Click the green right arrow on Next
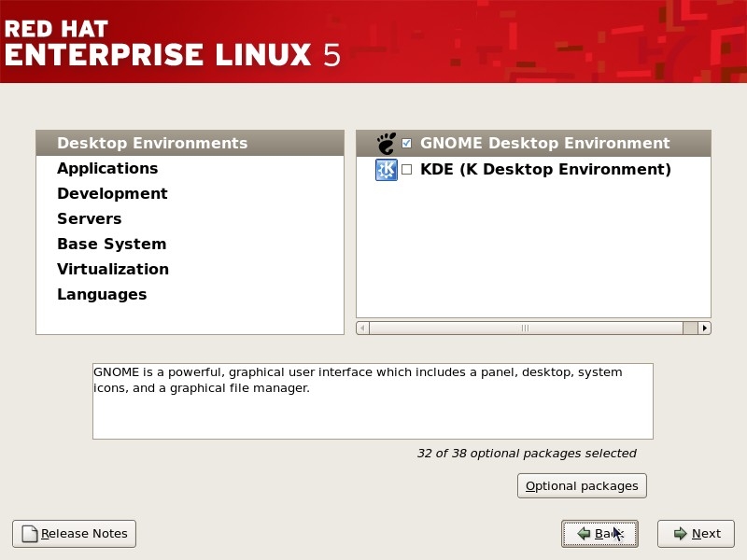 (681, 533)
